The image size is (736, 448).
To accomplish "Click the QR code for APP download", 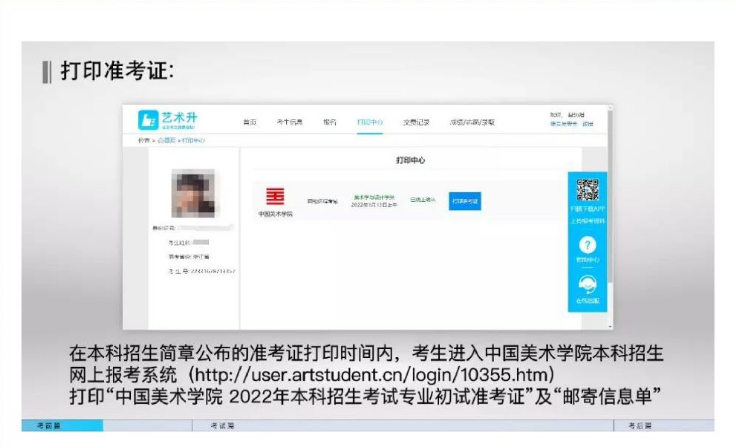I will pos(587,189).
